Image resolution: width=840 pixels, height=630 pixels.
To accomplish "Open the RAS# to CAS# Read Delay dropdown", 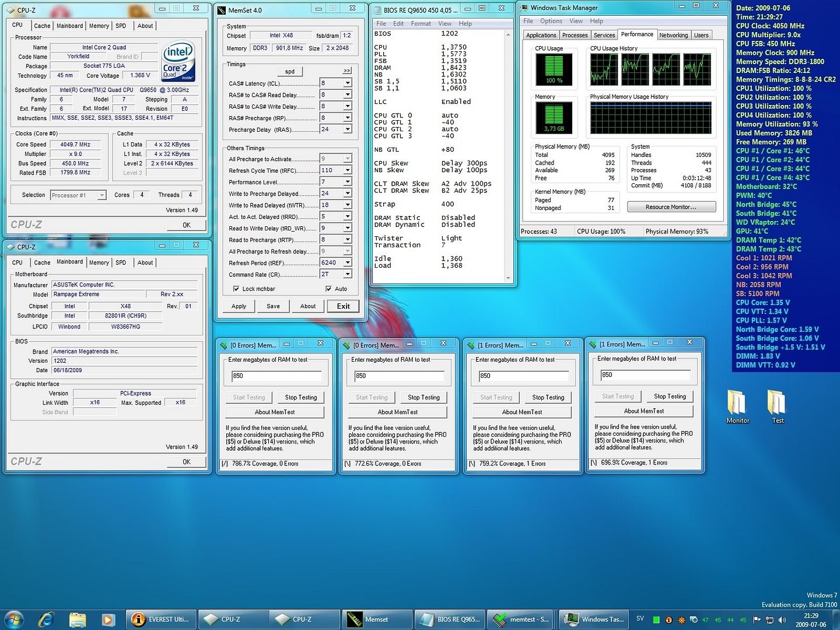I will pyautogui.click(x=348, y=94).
